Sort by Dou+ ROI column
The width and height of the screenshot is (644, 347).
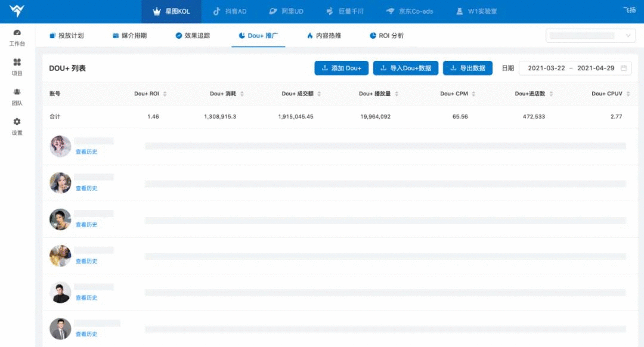click(x=165, y=94)
